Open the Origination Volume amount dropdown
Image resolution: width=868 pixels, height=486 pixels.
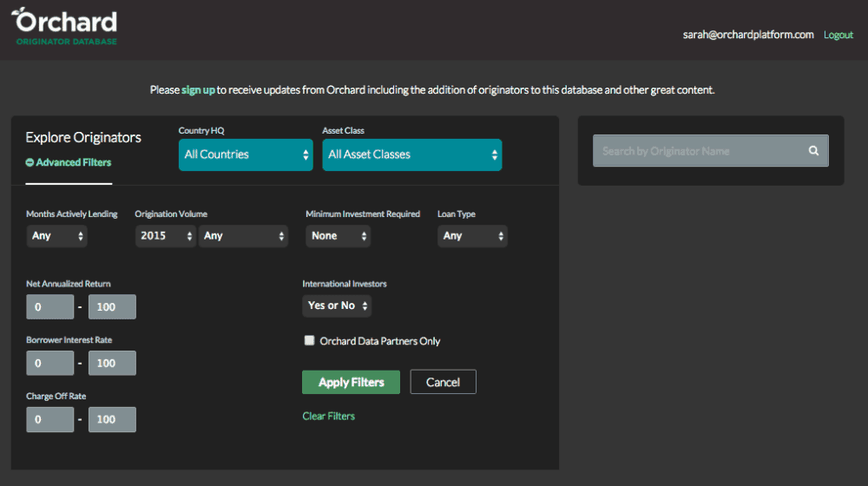pos(243,236)
